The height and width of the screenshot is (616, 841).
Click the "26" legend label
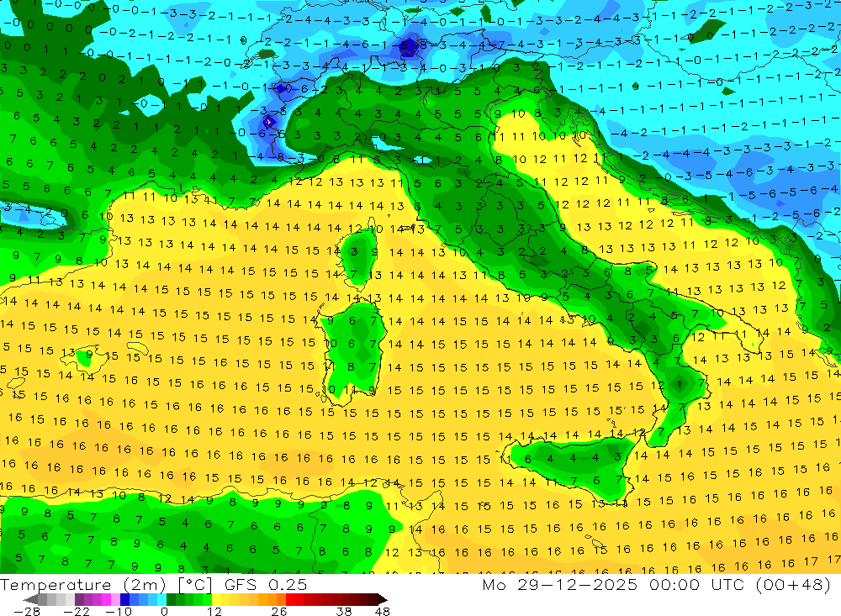click(279, 611)
